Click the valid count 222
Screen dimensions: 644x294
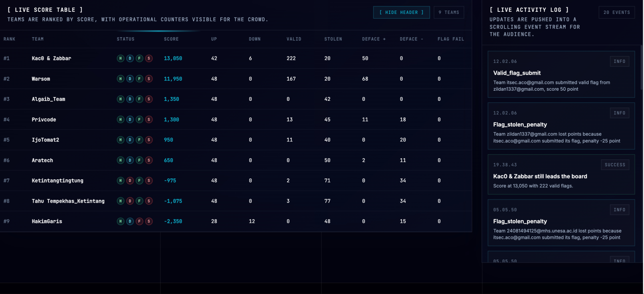pyautogui.click(x=291, y=59)
